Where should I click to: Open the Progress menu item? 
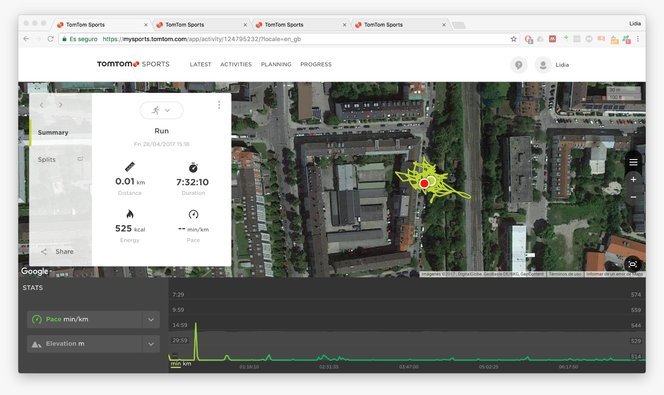[x=316, y=64]
